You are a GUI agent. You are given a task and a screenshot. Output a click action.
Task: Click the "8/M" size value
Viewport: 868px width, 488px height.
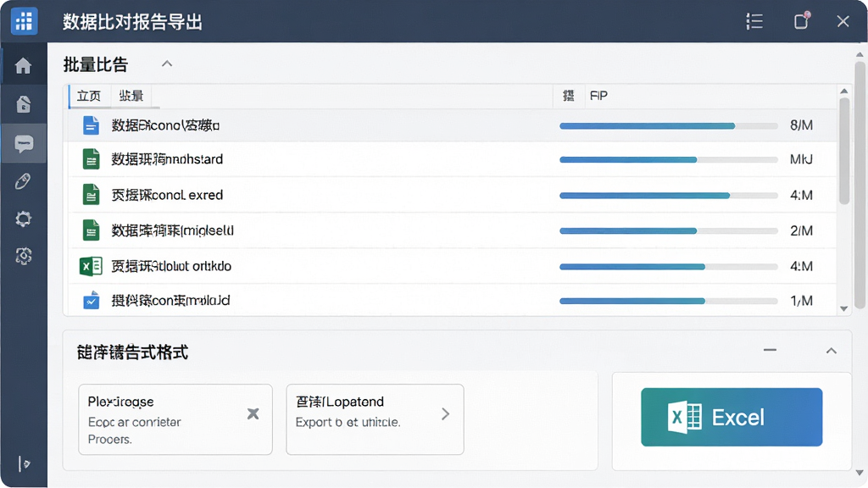click(x=801, y=125)
